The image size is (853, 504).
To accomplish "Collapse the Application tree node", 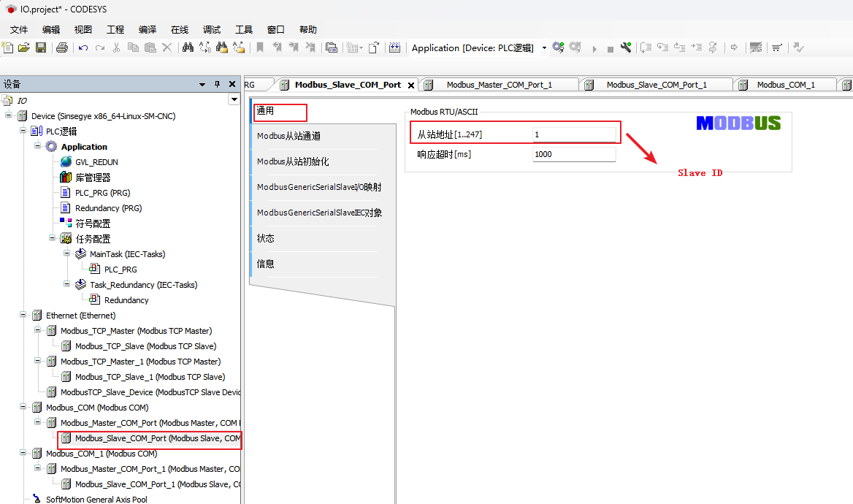I will (x=38, y=147).
